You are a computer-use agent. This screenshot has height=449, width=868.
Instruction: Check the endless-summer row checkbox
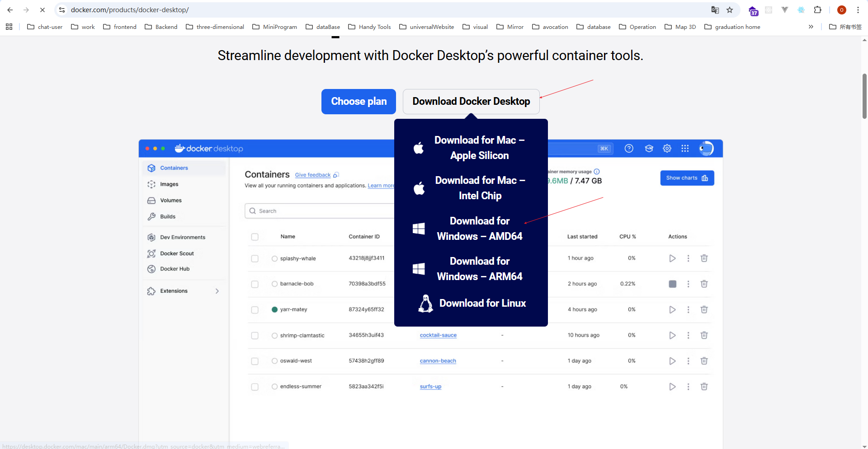[x=255, y=387]
